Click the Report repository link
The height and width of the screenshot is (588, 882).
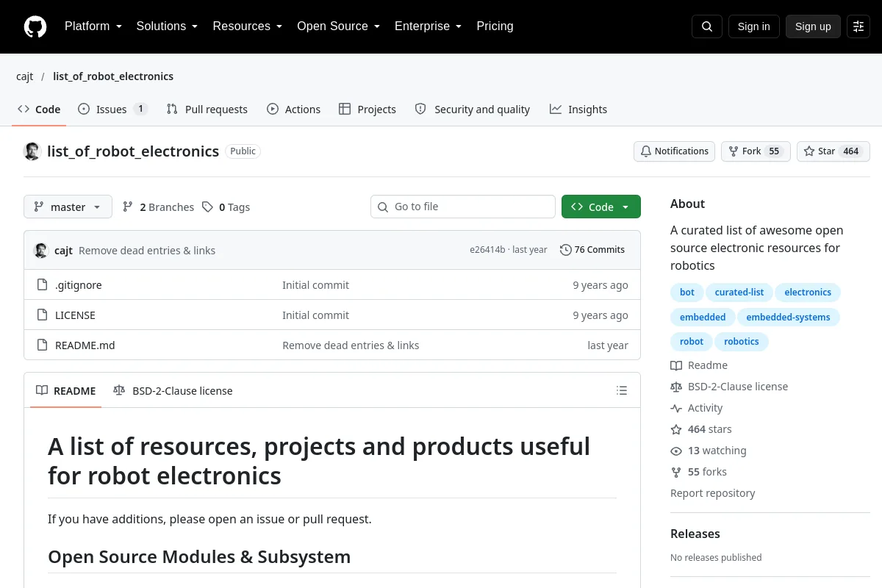coord(713,493)
